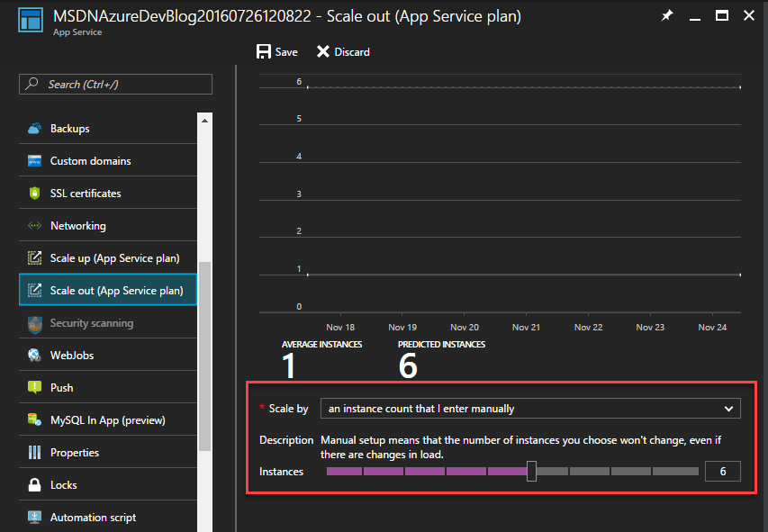Open the Scale by dropdown

click(530, 408)
